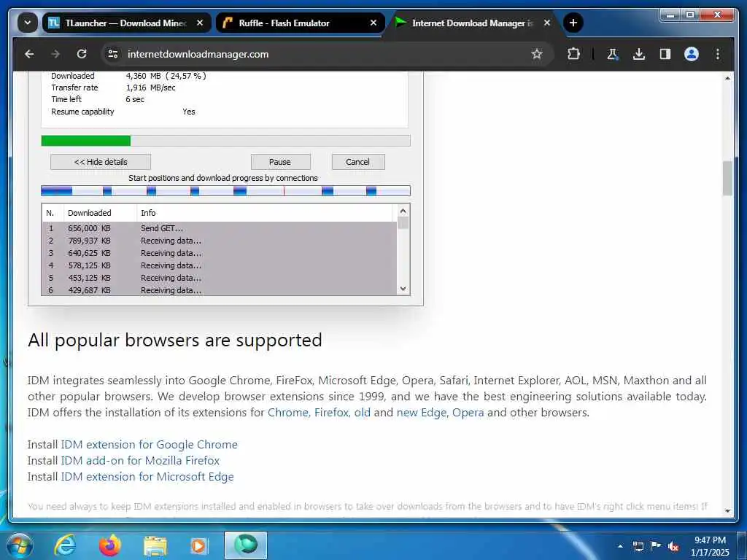Launch Firefox from the taskbar
The width and height of the screenshot is (747, 560).
pos(109,545)
